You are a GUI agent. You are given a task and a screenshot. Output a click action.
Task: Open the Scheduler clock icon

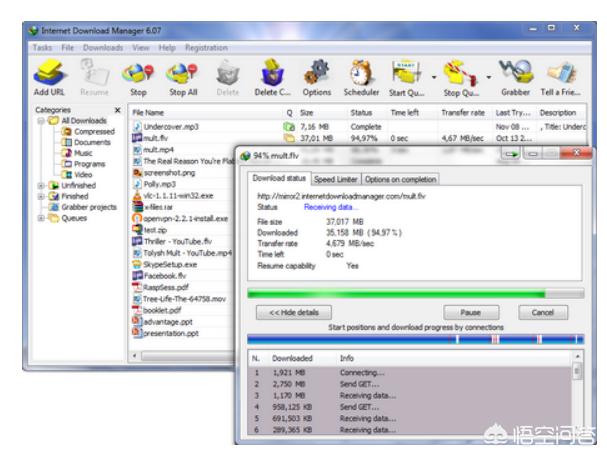point(361,78)
